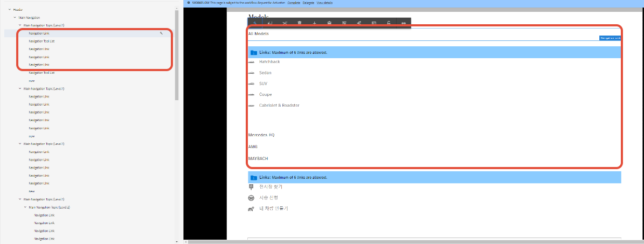
Task: Click the Sedan link
Action: point(265,73)
